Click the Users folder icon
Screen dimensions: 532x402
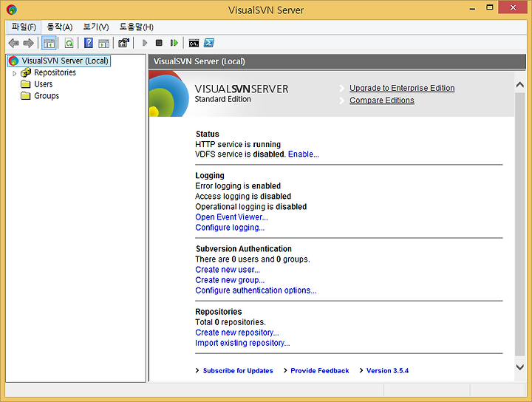(x=26, y=84)
